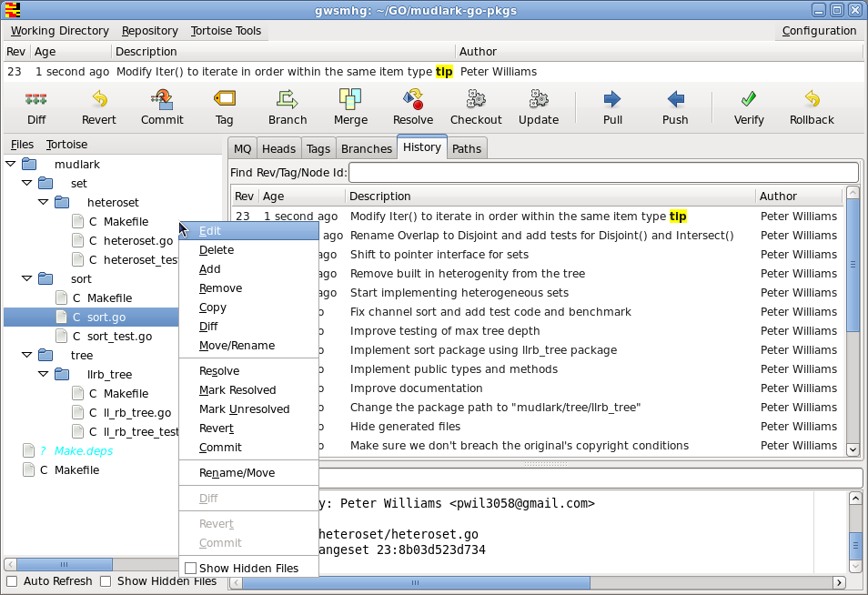
Task: Collapse the mudlark folder tree node
Action: (11, 165)
